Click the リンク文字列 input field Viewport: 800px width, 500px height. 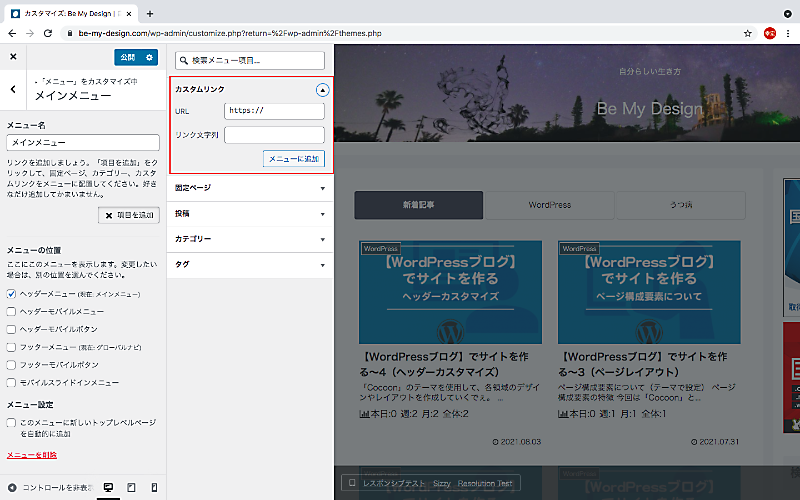pyautogui.click(x=274, y=135)
